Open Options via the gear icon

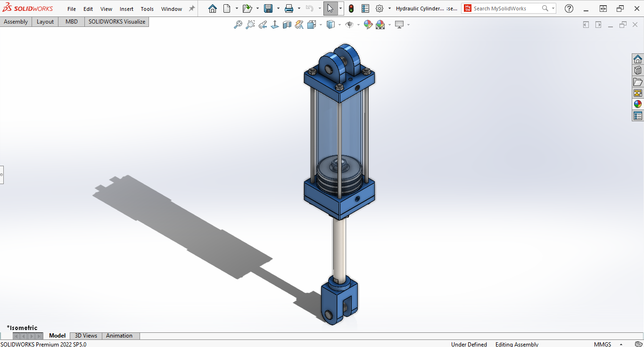380,8
